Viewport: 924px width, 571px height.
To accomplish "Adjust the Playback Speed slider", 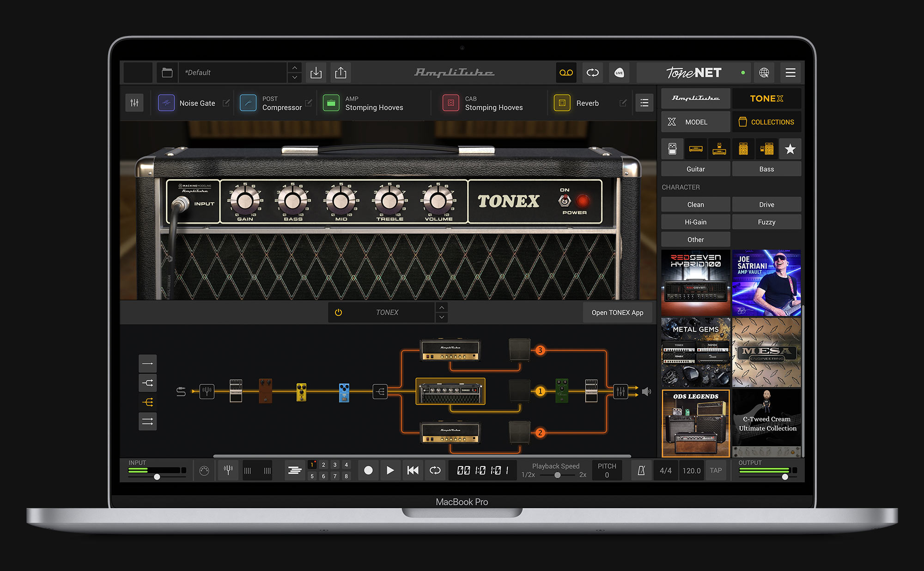I will 557,474.
